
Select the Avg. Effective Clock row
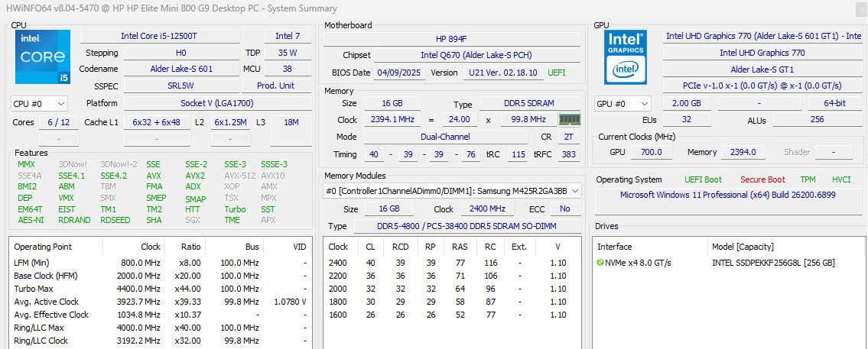(161, 315)
